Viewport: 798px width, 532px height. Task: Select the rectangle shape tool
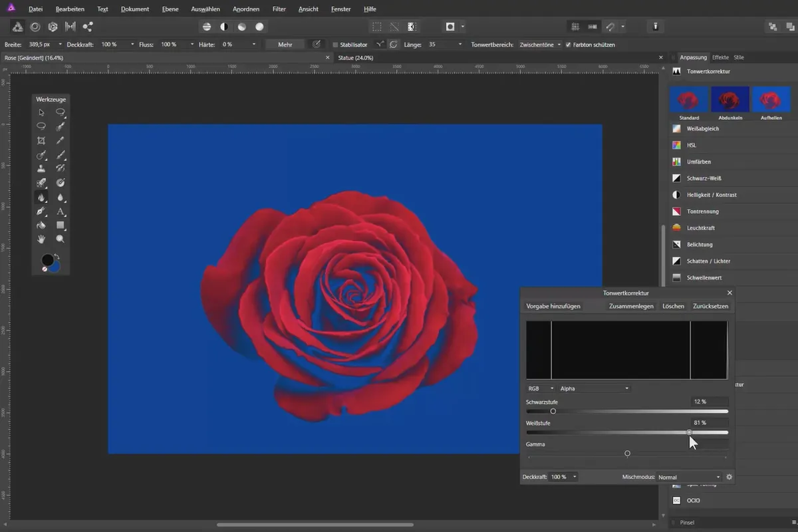[61, 225]
